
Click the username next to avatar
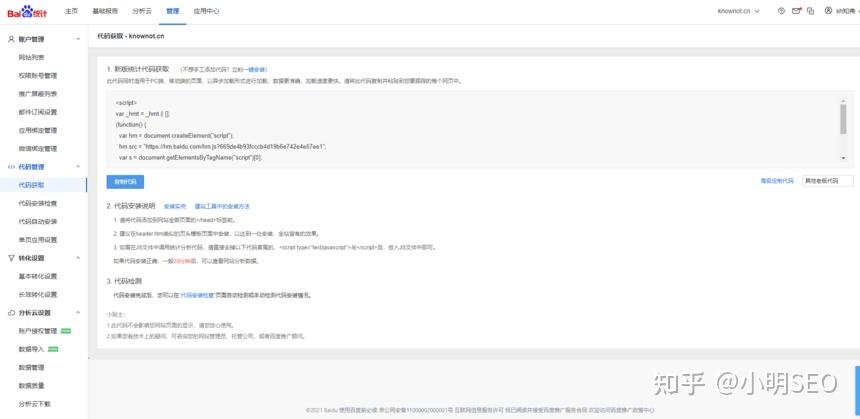846,11
